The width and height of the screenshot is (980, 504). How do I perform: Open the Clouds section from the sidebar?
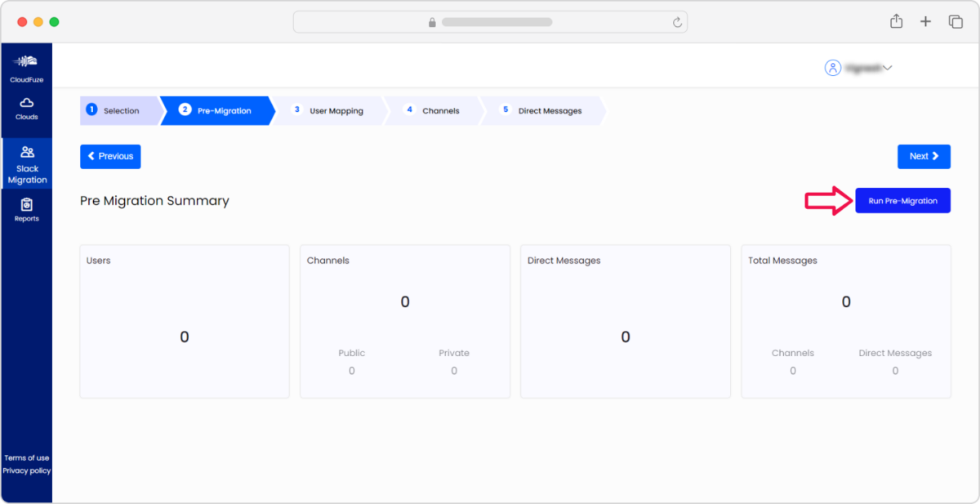point(27,106)
